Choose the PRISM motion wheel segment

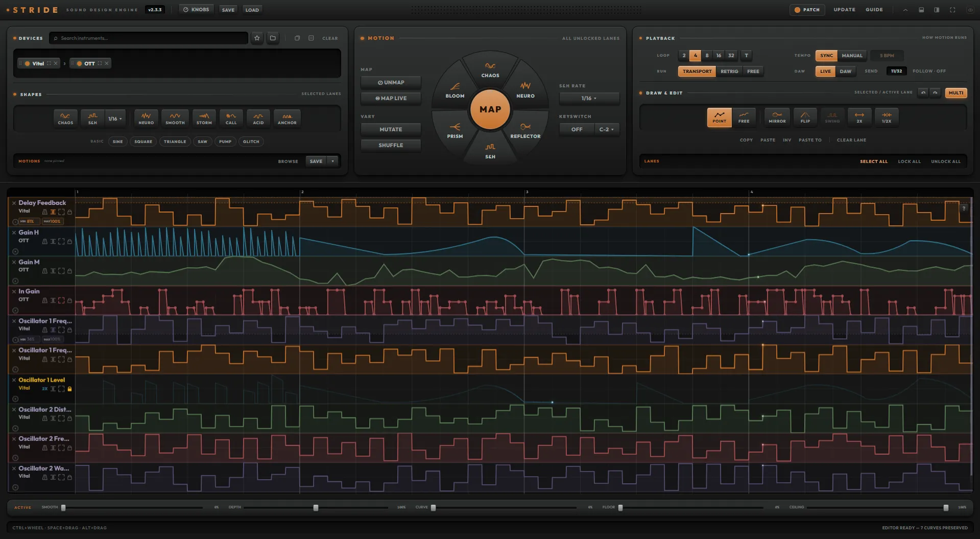[x=455, y=131]
